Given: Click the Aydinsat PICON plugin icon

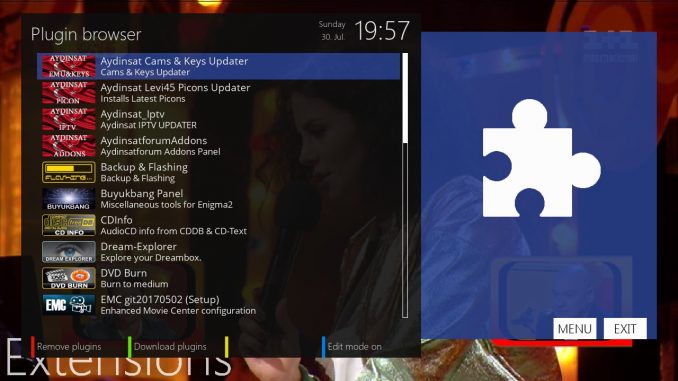Looking at the screenshot, I should click(69, 93).
